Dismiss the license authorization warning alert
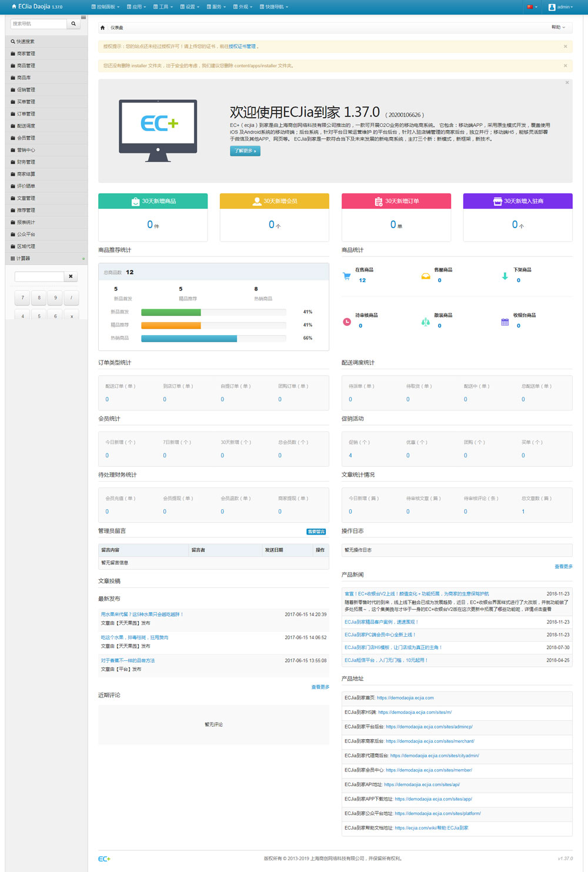This screenshot has height=872, width=588. coord(566,46)
